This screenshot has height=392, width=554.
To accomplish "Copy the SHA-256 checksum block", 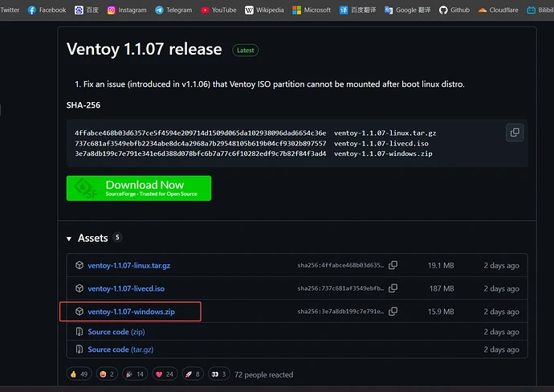I will click(x=515, y=133).
